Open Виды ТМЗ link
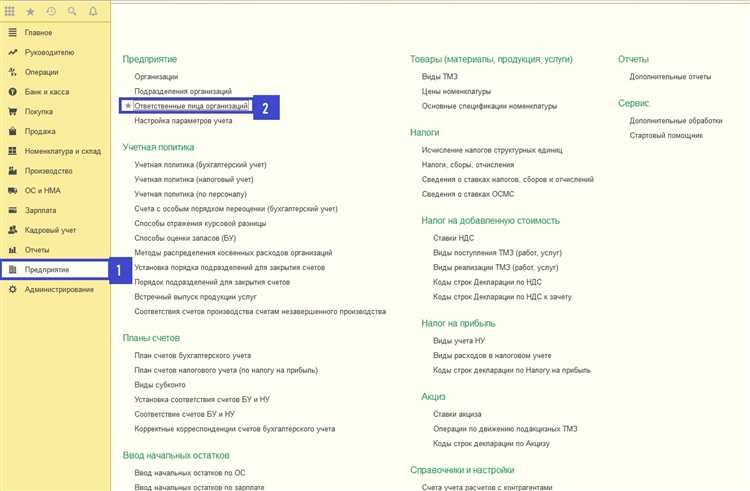Viewport: 750px width, 491px height. pyautogui.click(x=440, y=76)
